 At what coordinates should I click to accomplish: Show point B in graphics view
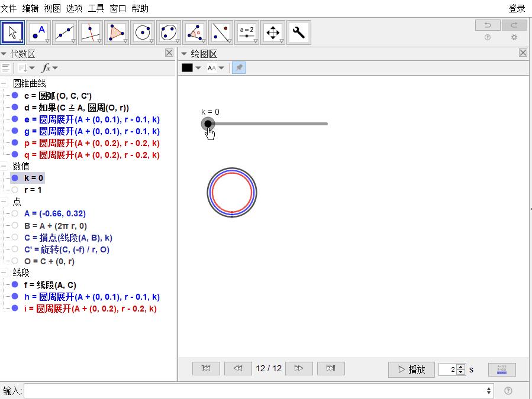[x=15, y=225]
